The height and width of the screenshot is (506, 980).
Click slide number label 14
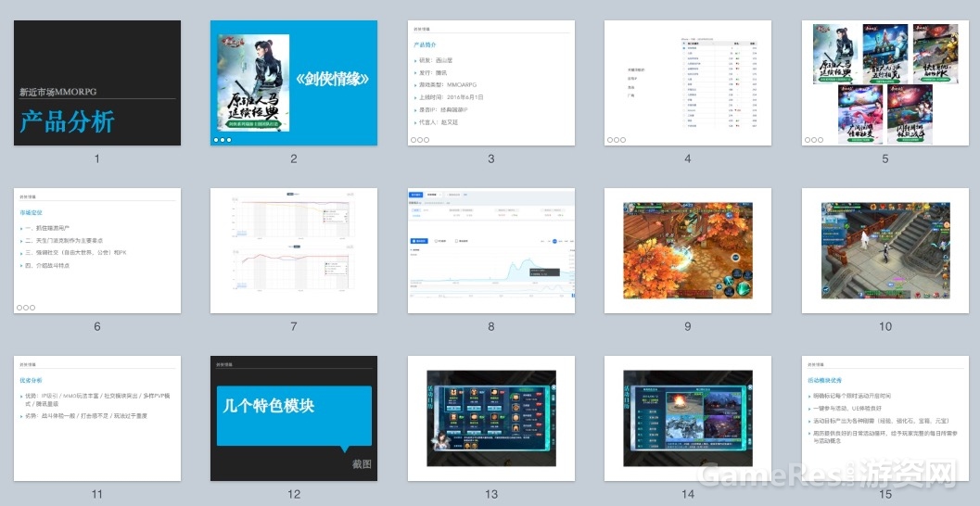(688, 494)
